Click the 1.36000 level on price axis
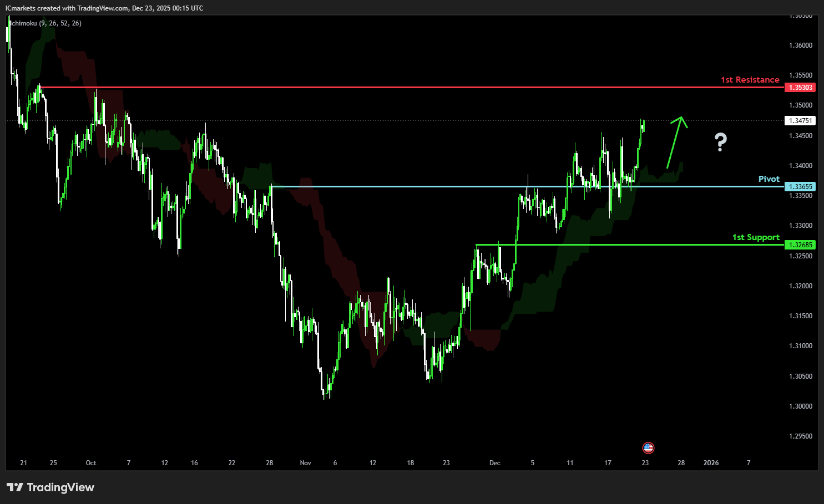 (800, 45)
